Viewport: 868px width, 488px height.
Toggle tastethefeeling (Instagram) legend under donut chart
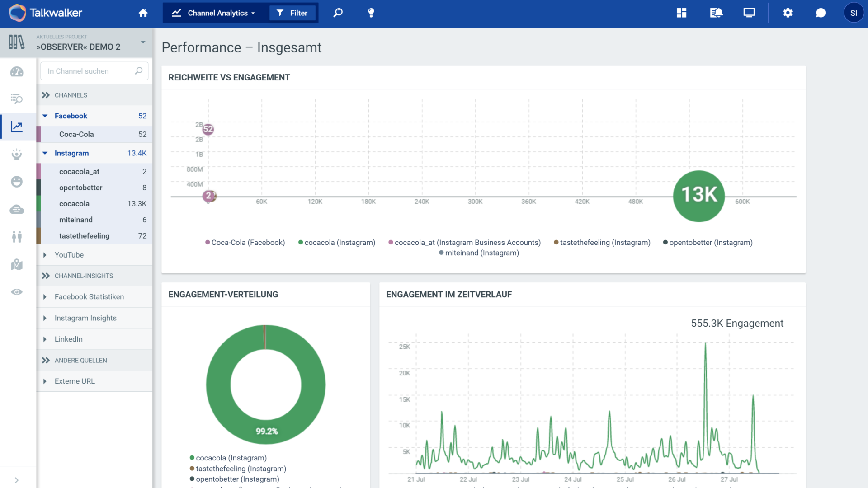[x=238, y=469]
